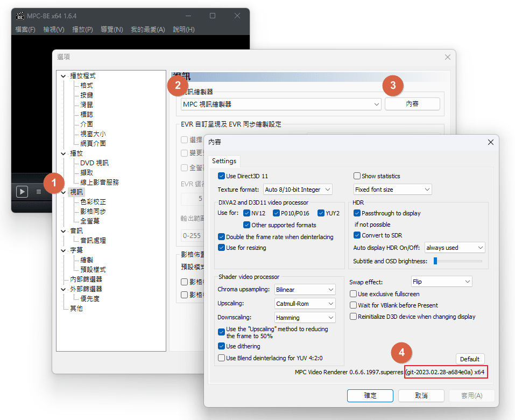Toggle Convert to SDR checkbox

coord(357,235)
